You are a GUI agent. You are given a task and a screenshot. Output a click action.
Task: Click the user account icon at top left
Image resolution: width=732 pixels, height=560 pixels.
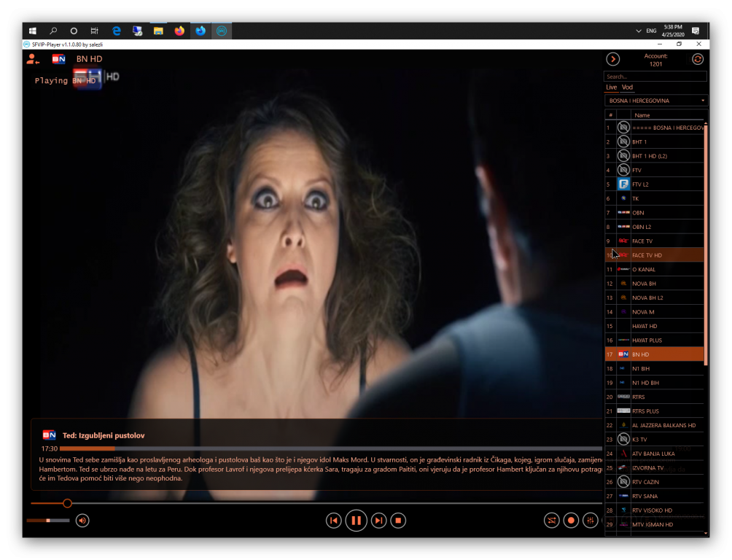point(33,59)
